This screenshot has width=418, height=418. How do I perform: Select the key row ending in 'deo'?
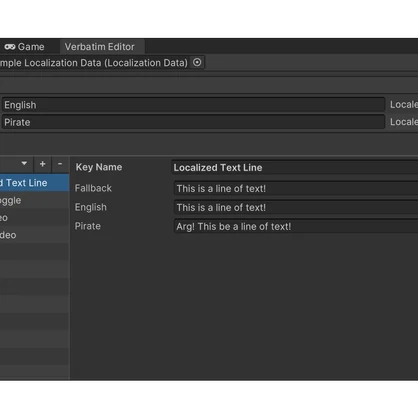34,235
